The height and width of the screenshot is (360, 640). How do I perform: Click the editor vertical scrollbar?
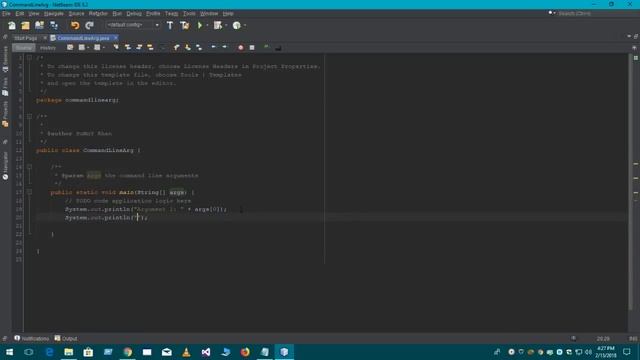point(630,181)
